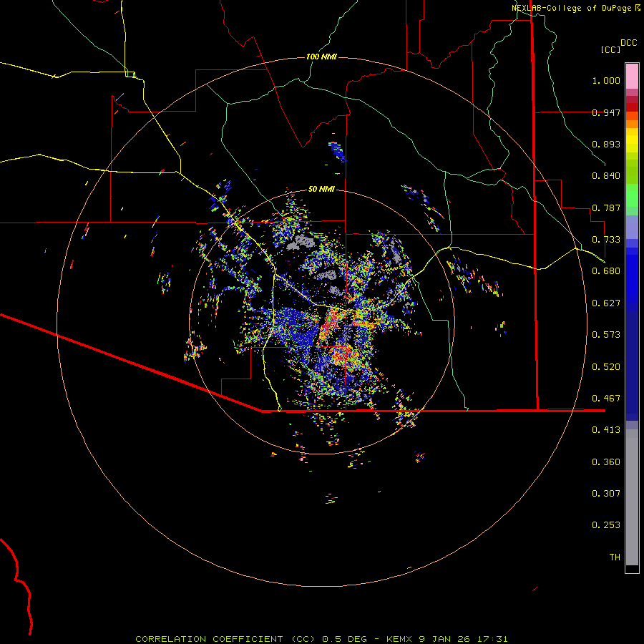Click the 50 NMI range ring label
This screenshot has width=644, height=644.
321,189
